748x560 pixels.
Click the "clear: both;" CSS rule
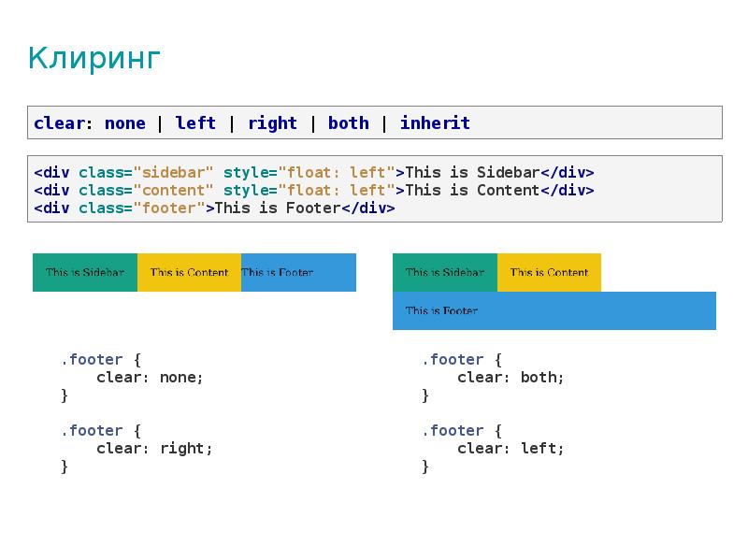[x=511, y=378]
